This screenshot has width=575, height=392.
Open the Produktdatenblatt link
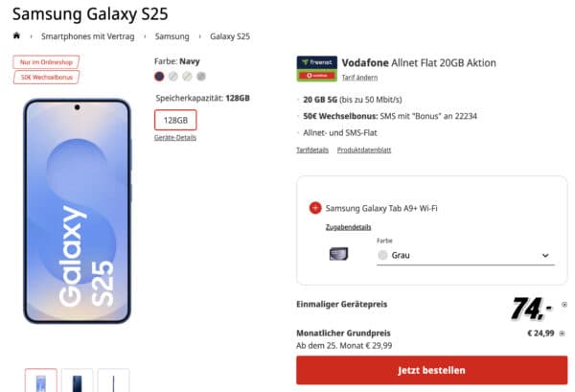click(x=364, y=150)
